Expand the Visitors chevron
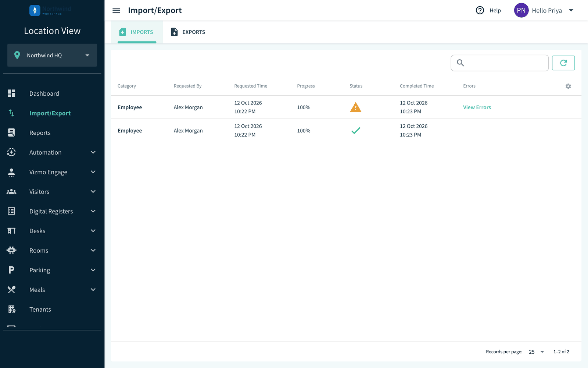Screen dimensions: 588x368 [x=93, y=191]
